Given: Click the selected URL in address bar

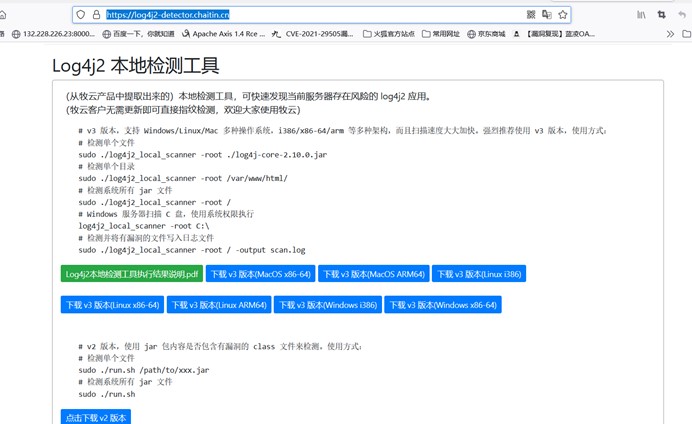Looking at the screenshot, I should point(168,15).
